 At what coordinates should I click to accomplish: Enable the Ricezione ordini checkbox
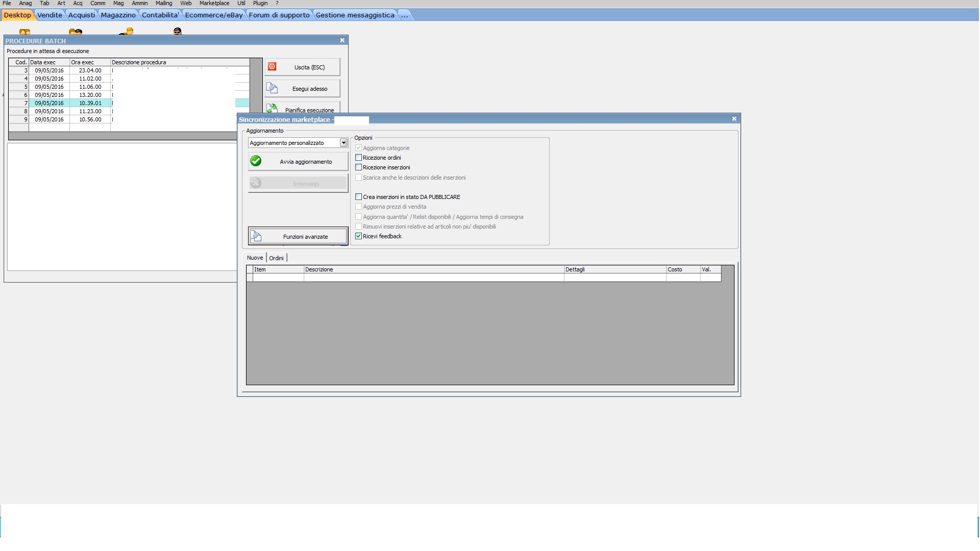coord(358,158)
